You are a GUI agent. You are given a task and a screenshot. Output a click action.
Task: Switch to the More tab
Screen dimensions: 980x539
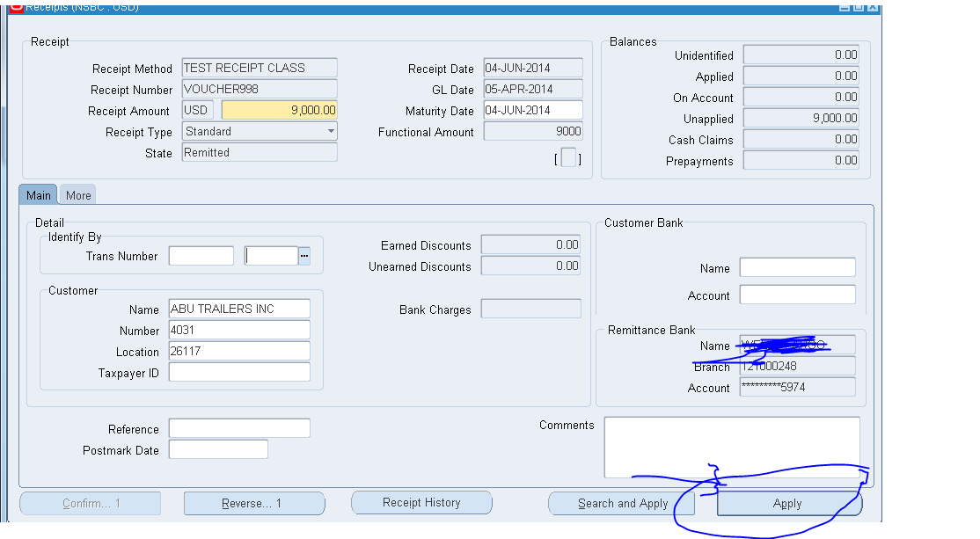pos(78,195)
